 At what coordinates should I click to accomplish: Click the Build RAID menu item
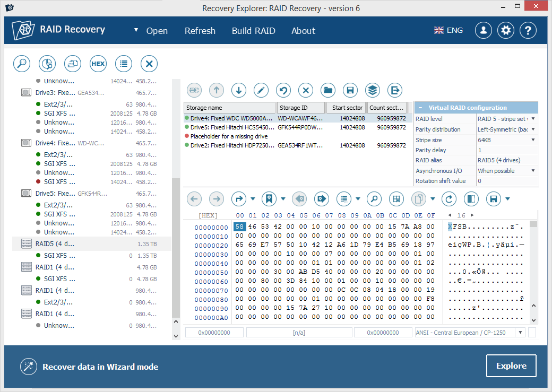click(x=254, y=31)
